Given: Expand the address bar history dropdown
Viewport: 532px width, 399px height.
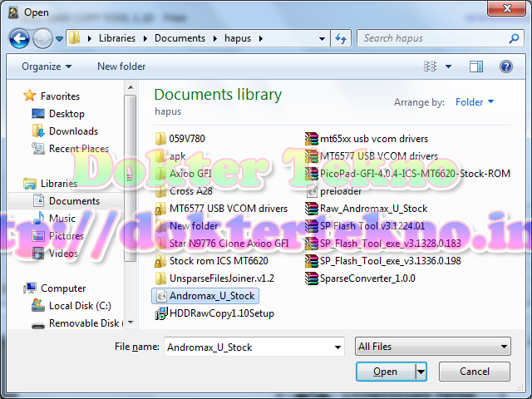Looking at the screenshot, I should click(x=322, y=39).
